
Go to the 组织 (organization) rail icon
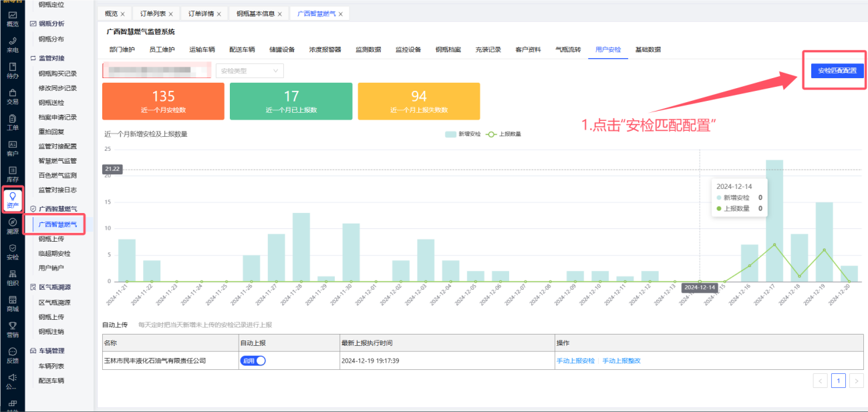click(12, 278)
